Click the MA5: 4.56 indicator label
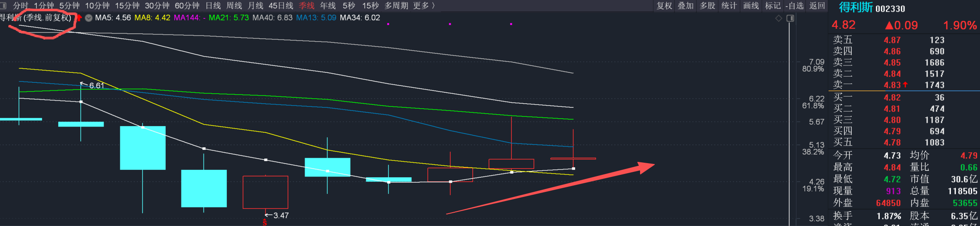Viewport: 980px width, 226px height. pyautogui.click(x=113, y=17)
